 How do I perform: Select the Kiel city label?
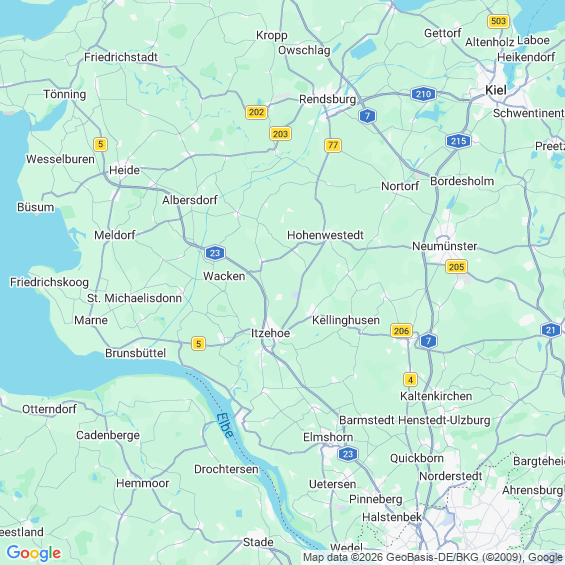(x=496, y=90)
